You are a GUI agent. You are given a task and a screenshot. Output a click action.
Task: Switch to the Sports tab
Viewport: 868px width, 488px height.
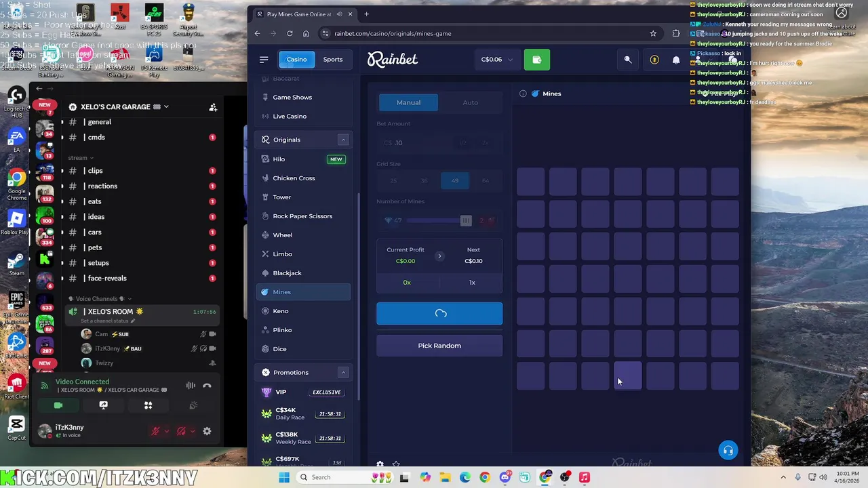332,60
